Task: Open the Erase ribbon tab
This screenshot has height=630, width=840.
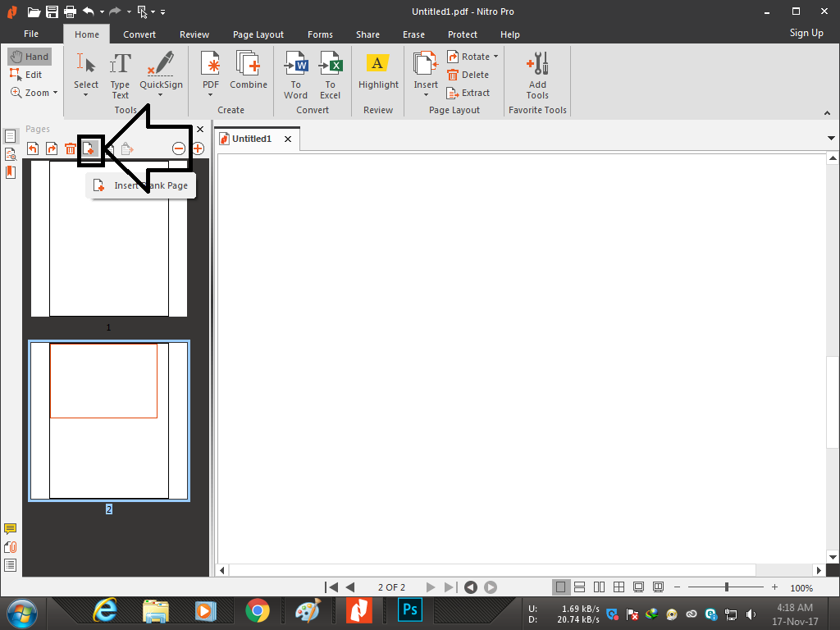Action: tap(413, 34)
